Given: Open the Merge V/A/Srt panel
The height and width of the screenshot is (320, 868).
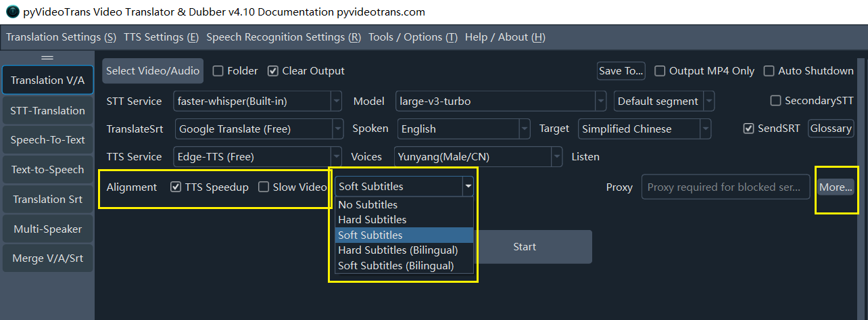Looking at the screenshot, I should click(x=47, y=258).
